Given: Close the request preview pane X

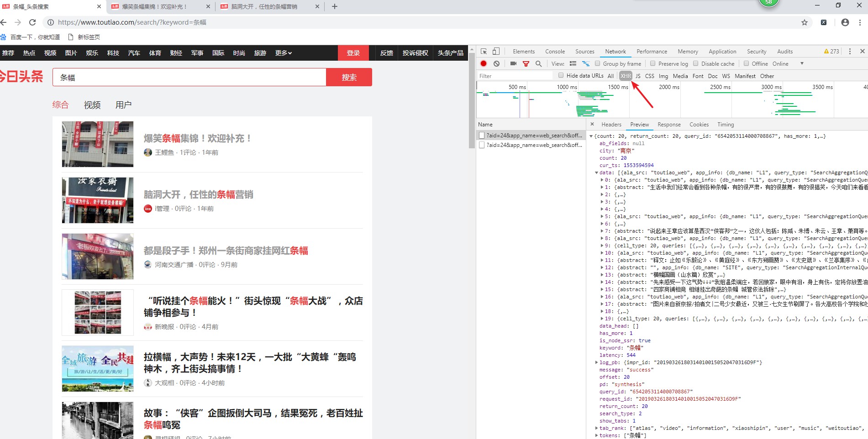Looking at the screenshot, I should 592,124.
